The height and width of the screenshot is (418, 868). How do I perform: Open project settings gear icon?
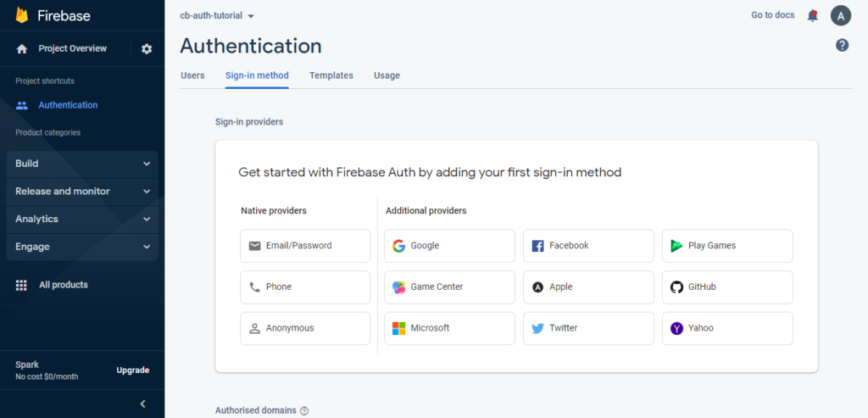(146, 48)
